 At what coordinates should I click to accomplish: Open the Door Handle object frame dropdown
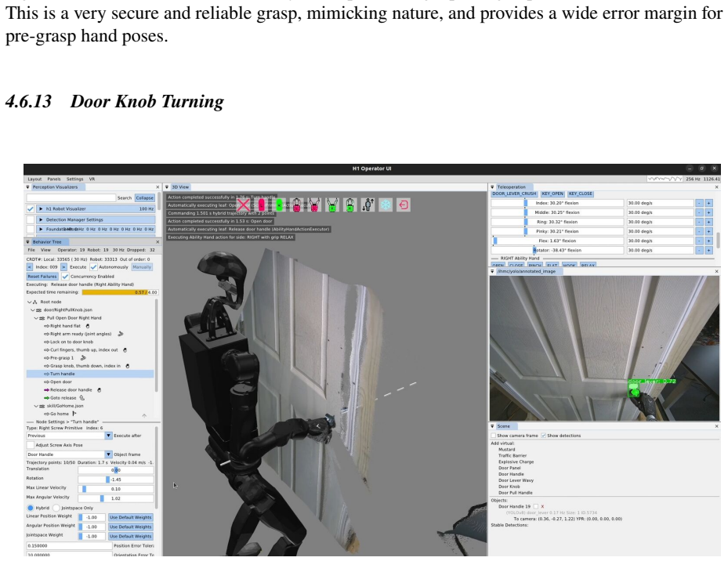pos(69,454)
